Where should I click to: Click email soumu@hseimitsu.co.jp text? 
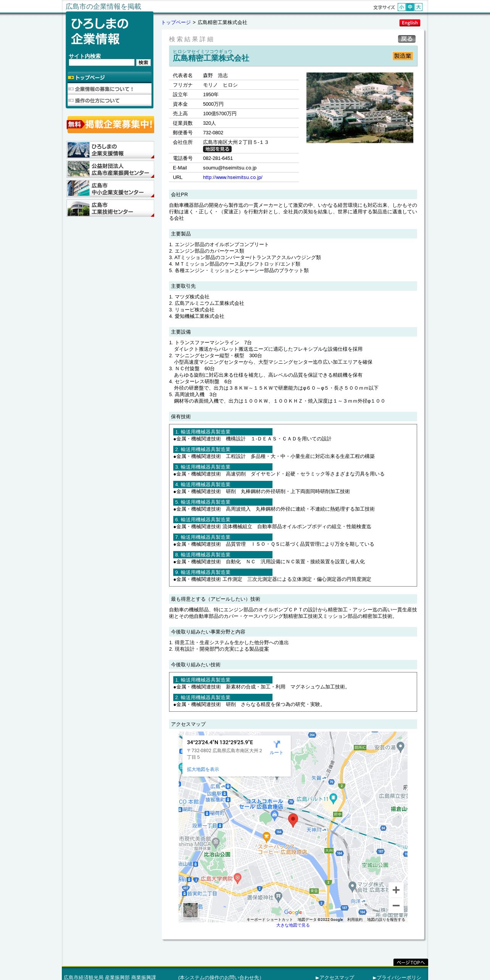(229, 168)
